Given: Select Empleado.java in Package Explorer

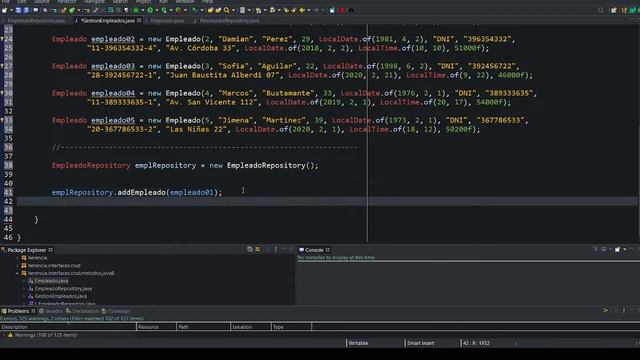Looking at the screenshot, I should click(x=51, y=281).
